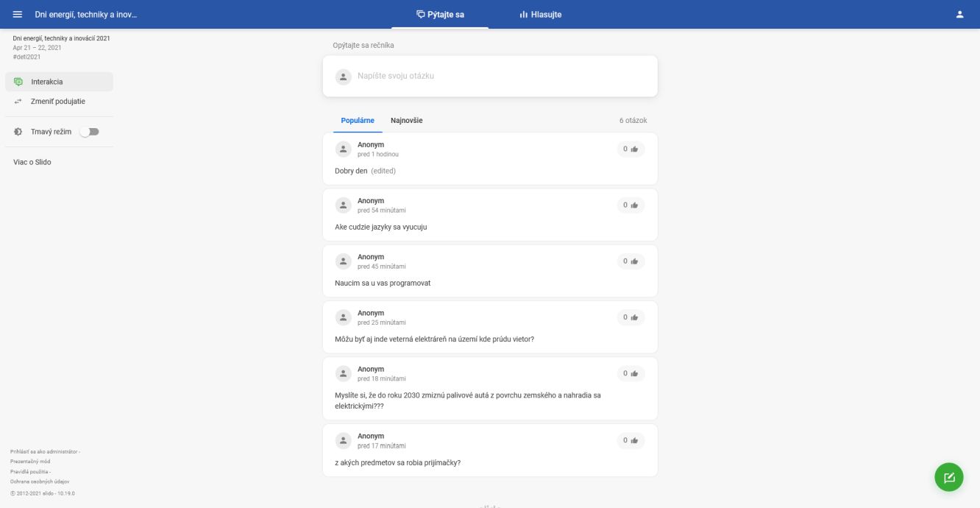Open the hamburger menu in header
The height and width of the screenshot is (508, 980).
(x=18, y=15)
